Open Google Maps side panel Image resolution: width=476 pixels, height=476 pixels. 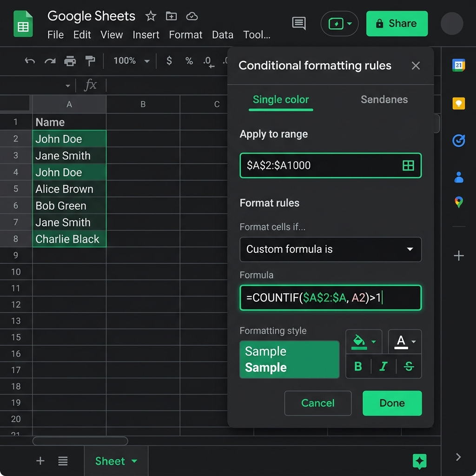(x=459, y=202)
